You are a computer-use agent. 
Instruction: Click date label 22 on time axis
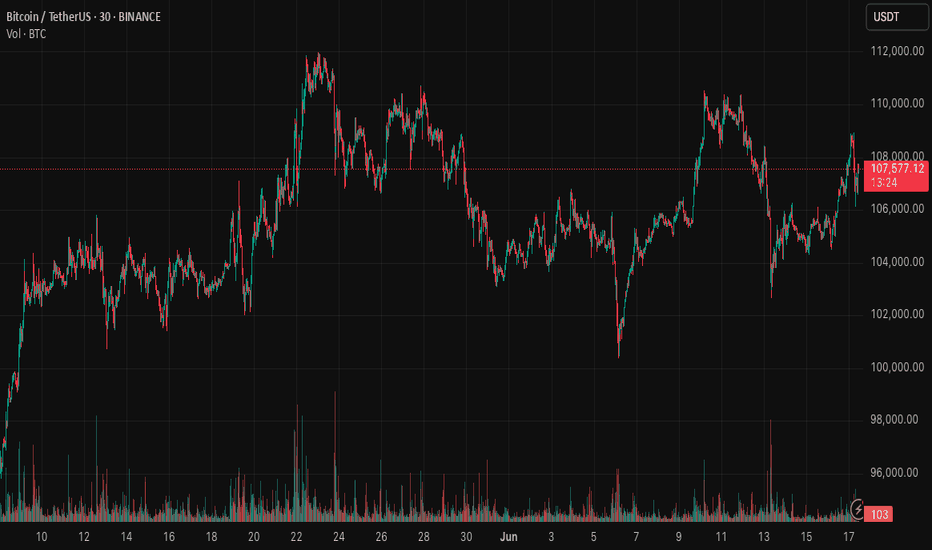point(297,537)
